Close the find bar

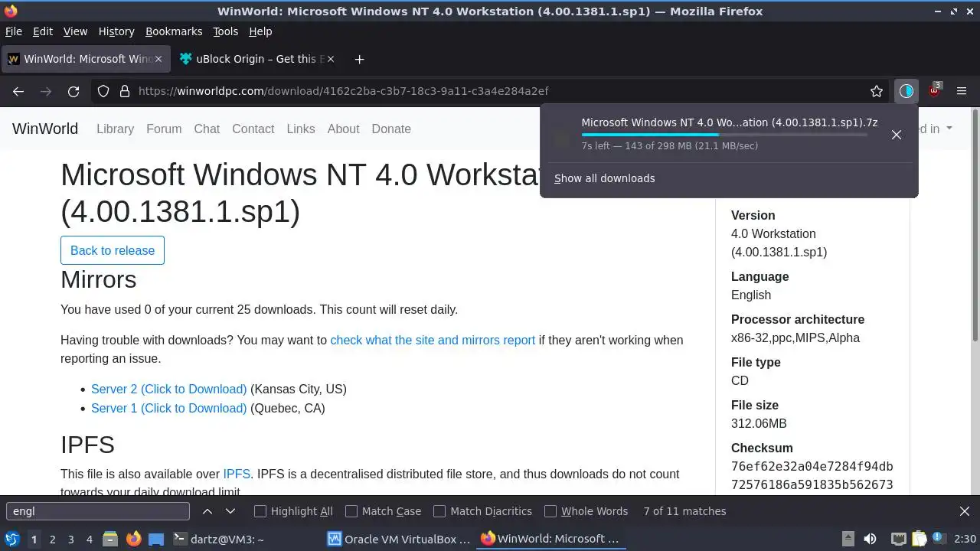tap(965, 511)
